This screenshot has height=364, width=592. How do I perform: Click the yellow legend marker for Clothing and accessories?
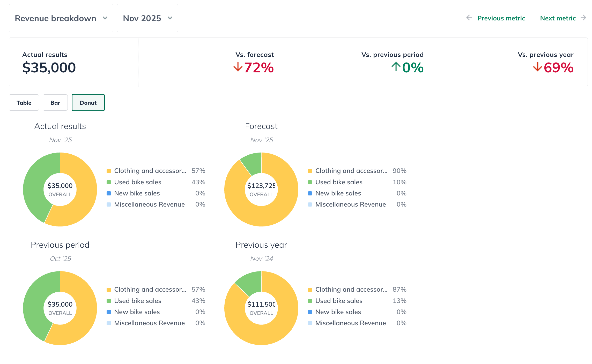(108, 171)
